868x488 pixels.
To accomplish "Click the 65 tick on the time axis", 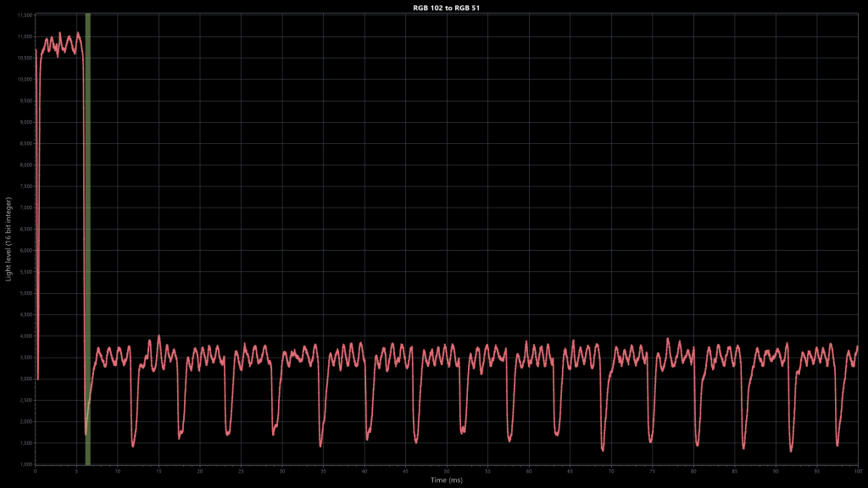I will click(x=570, y=471).
